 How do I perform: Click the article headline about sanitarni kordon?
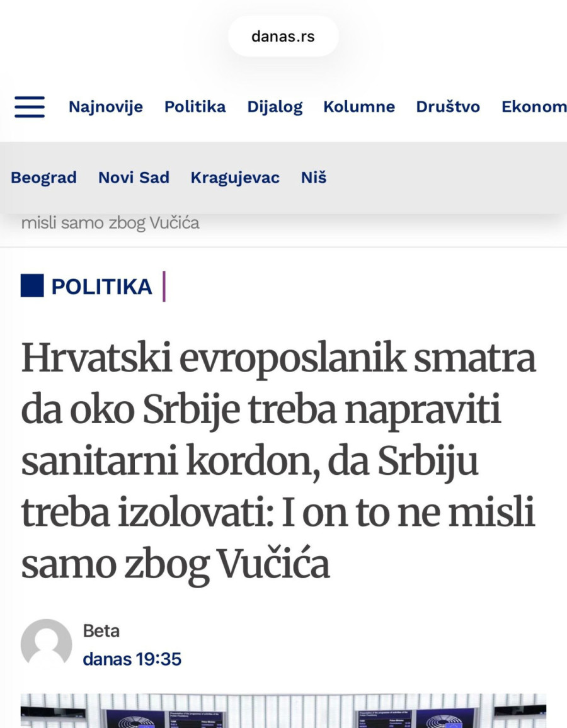click(277, 457)
